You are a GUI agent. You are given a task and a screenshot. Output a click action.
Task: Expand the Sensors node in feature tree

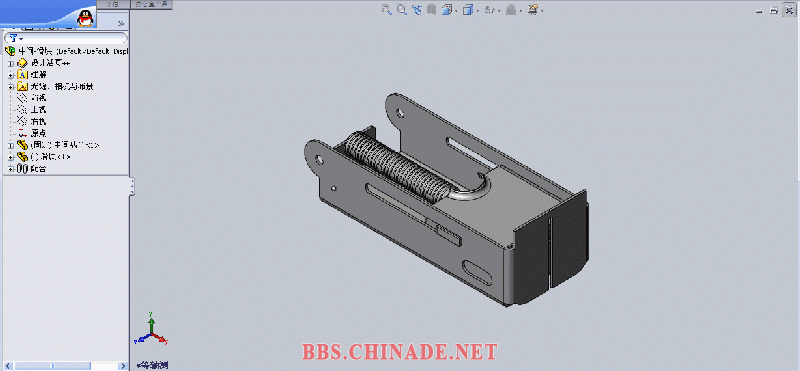(x=11, y=63)
